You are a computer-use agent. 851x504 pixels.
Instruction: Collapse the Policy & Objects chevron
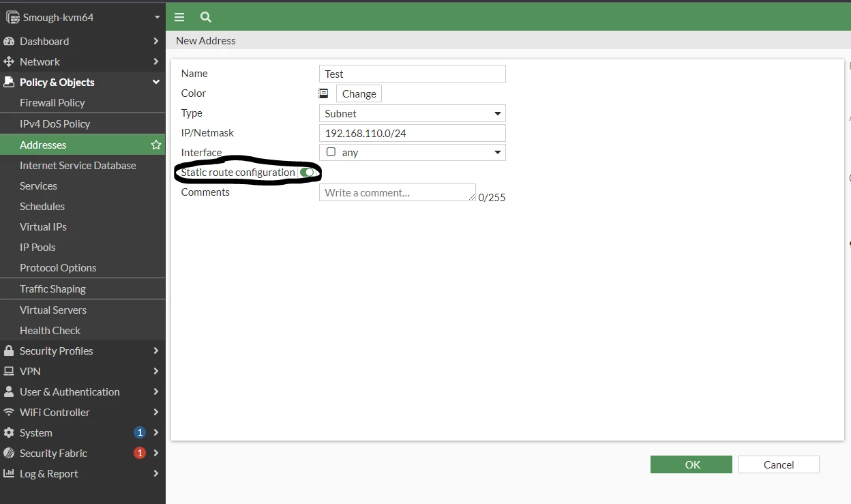156,82
